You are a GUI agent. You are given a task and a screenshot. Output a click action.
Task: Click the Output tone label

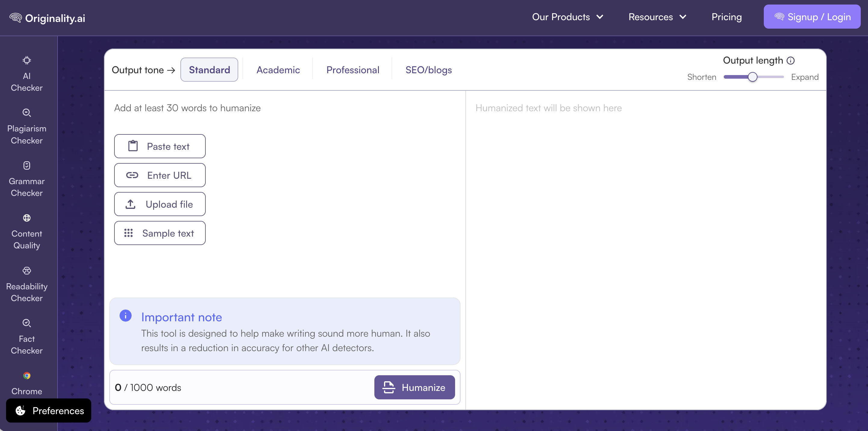[143, 70]
